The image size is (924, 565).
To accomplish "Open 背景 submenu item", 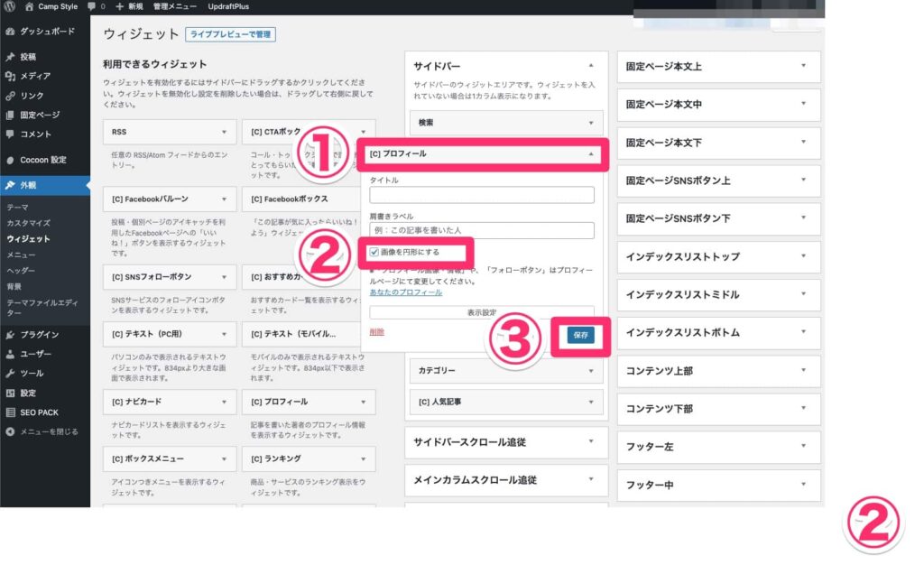I will coord(14,287).
